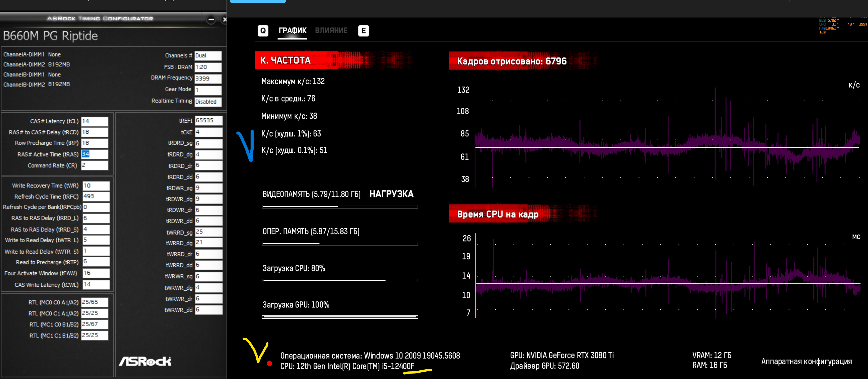Select the Refresh Cycle Time (tRFC) field
Screen dimensions: 868x379
96,196
